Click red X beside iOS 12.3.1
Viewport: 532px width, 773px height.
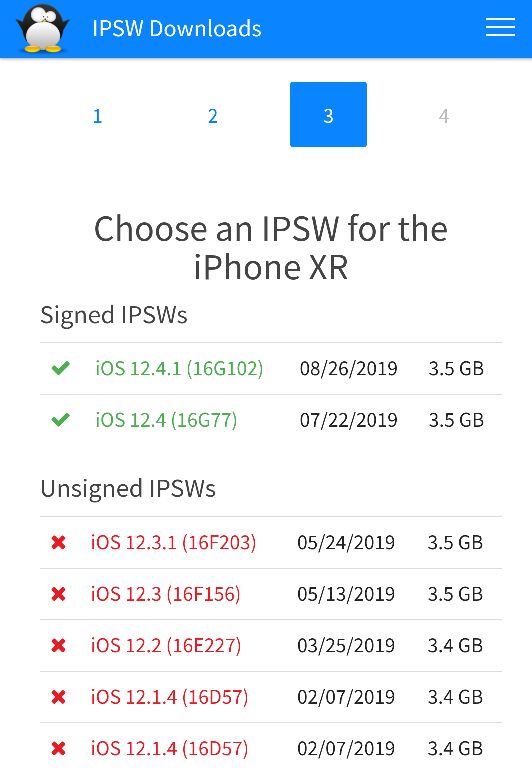59,543
